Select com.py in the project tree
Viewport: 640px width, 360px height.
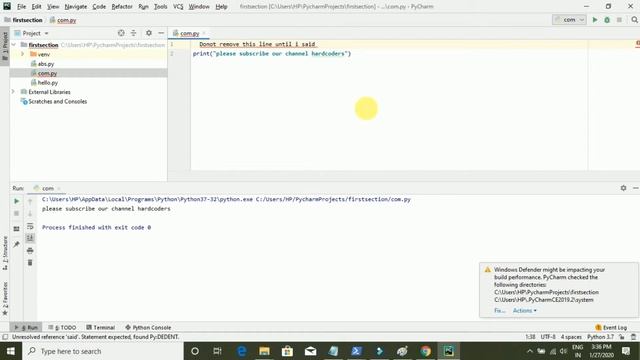point(47,73)
